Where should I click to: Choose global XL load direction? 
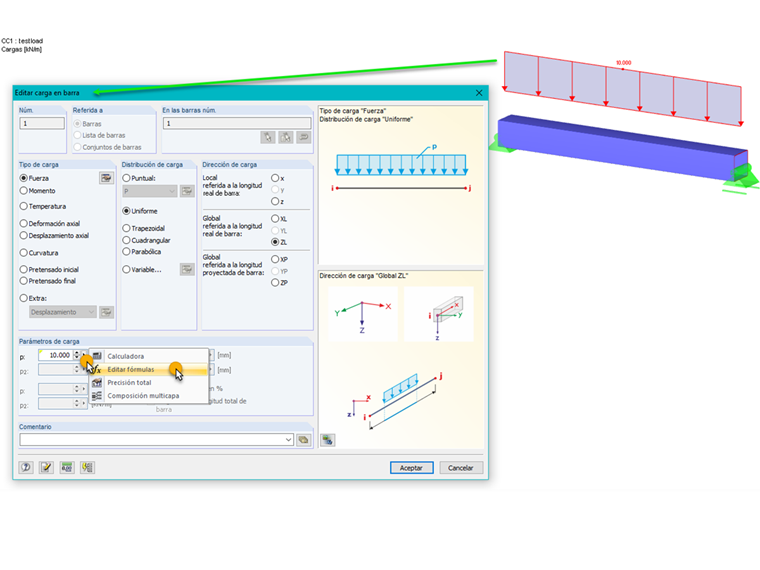(x=275, y=219)
